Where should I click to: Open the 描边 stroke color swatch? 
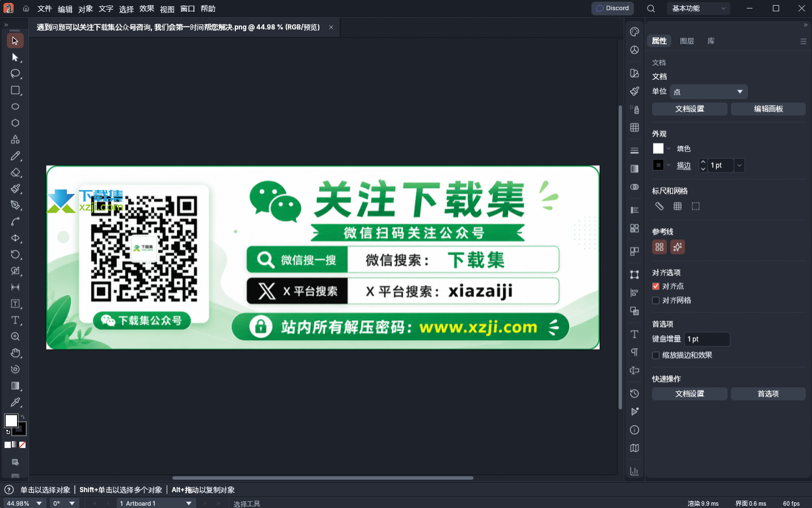658,165
